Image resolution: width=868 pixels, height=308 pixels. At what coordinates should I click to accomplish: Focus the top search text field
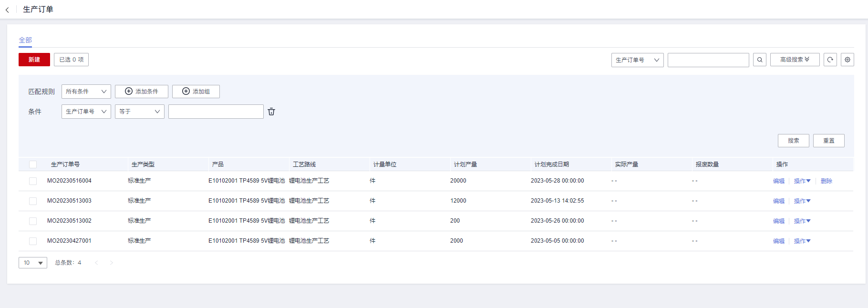click(708, 60)
